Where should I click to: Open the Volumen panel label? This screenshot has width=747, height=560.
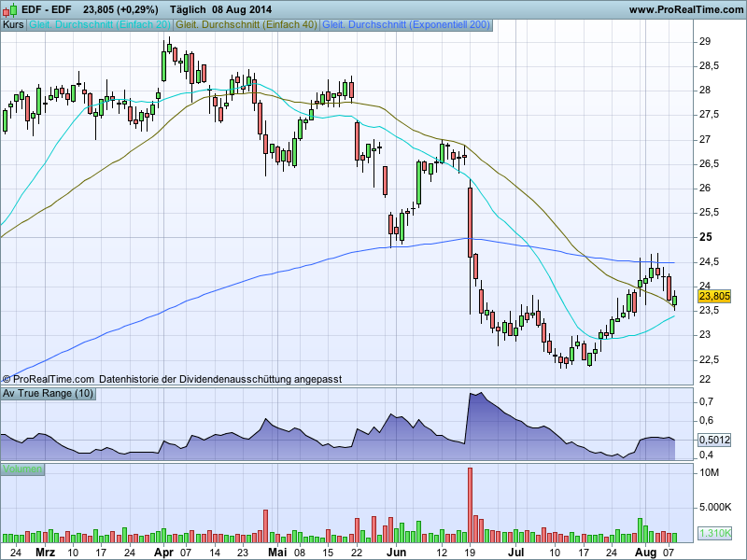[x=22, y=469]
